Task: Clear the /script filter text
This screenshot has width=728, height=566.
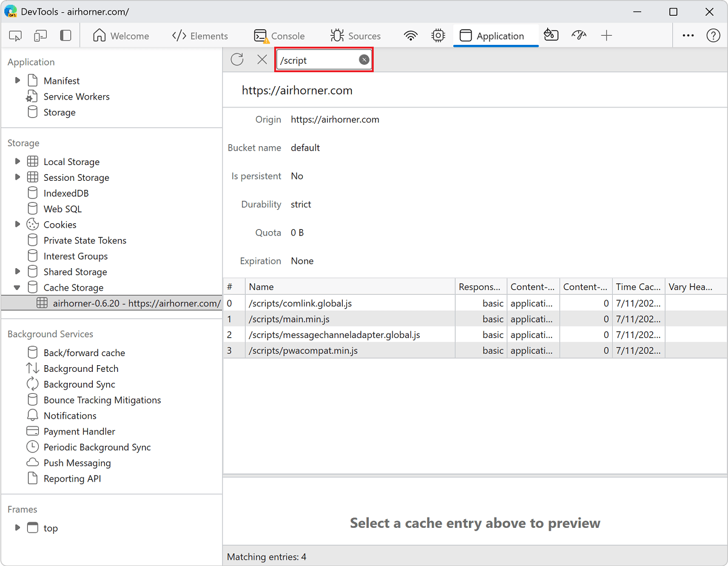Action: (363, 59)
